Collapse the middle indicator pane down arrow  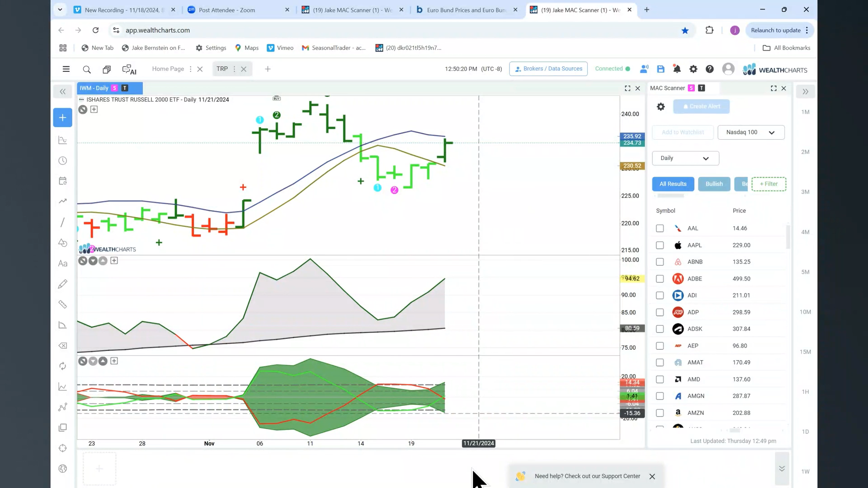93,261
